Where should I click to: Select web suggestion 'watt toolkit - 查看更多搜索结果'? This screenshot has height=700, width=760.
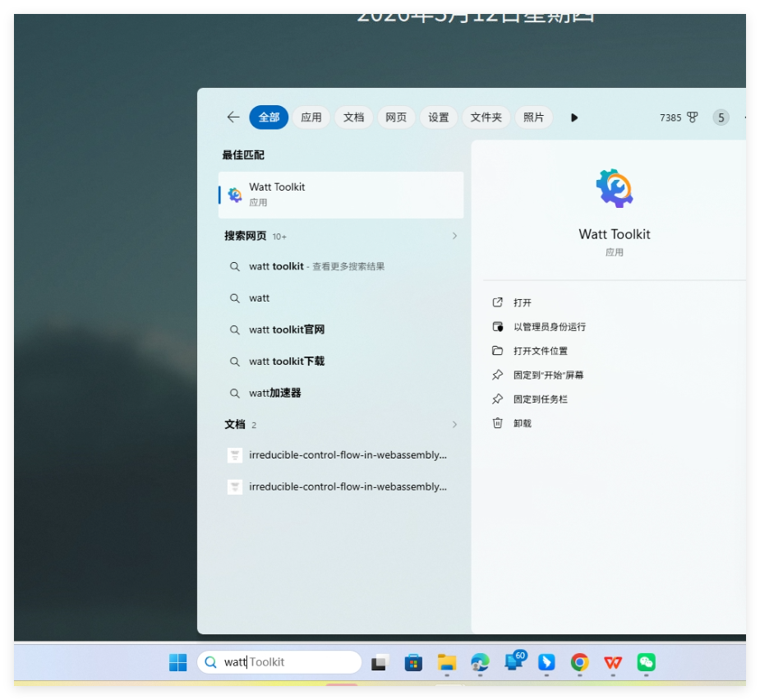pyautogui.click(x=341, y=266)
